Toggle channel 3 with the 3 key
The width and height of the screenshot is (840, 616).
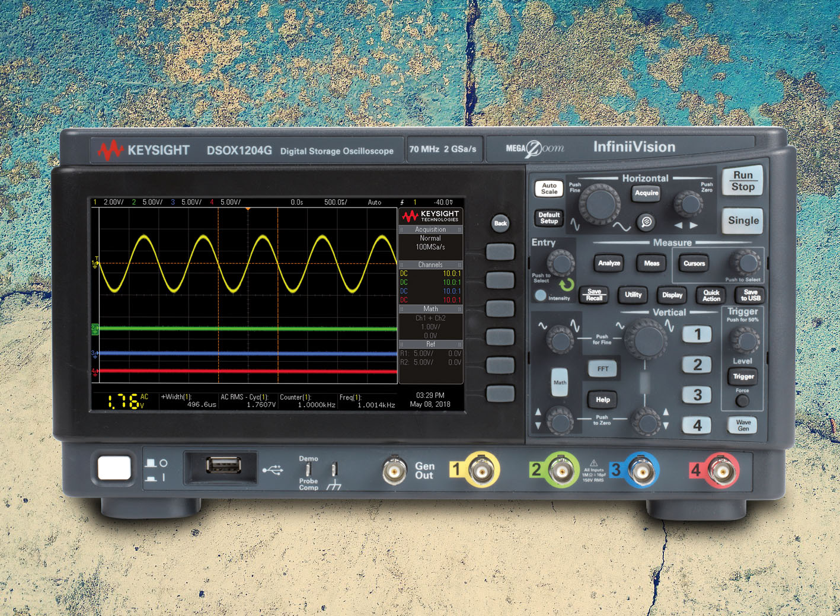click(697, 395)
